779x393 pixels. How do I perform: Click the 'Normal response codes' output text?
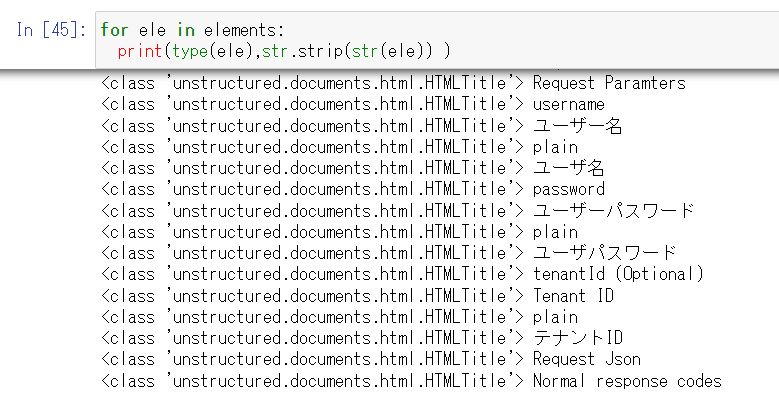pos(627,381)
